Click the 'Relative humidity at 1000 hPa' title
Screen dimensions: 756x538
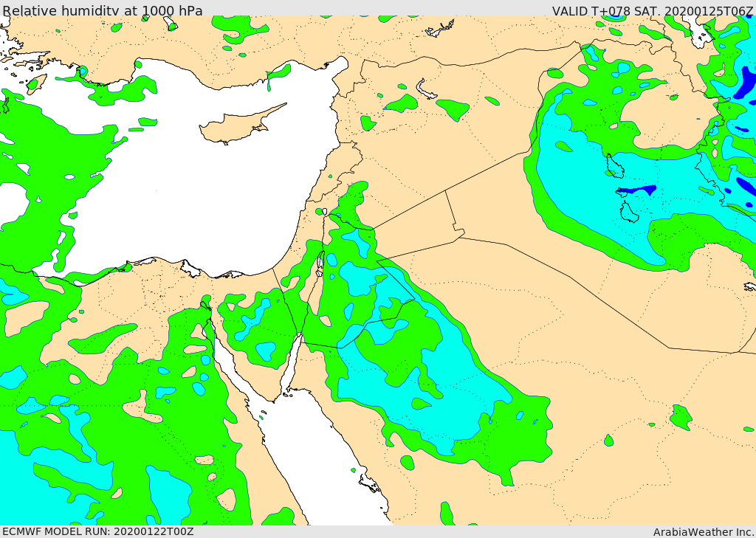pos(102,10)
